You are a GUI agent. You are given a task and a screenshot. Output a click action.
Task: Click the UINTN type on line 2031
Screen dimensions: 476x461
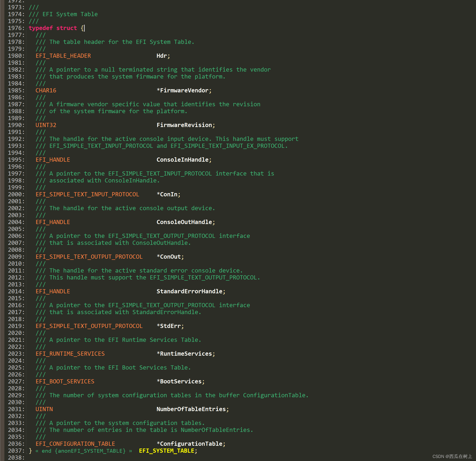tap(44, 409)
